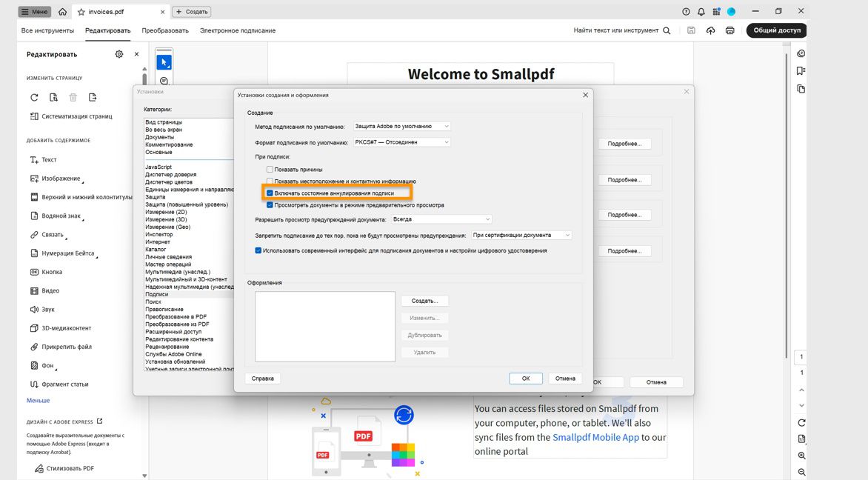Select the Прикрепить файл tool
The width and height of the screenshot is (868, 480).
[61, 347]
